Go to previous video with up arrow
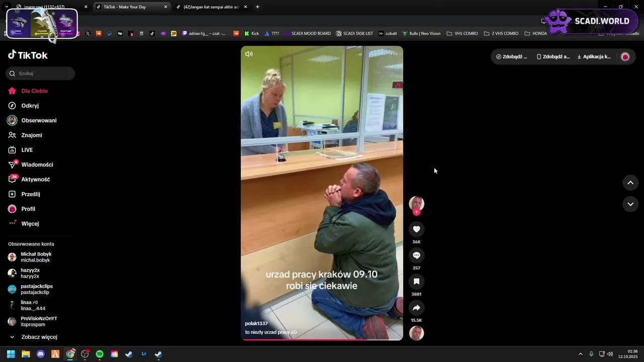The width and height of the screenshot is (644, 362). [x=630, y=183]
